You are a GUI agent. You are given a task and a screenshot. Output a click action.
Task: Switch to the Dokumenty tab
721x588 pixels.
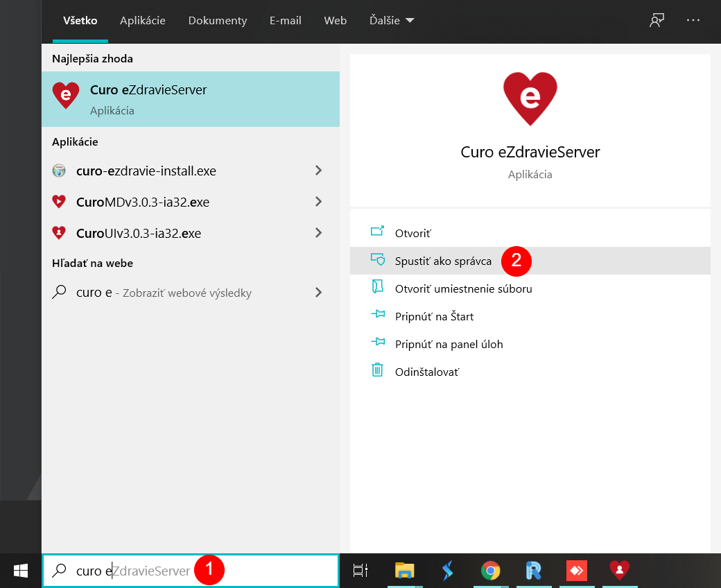coord(218,20)
